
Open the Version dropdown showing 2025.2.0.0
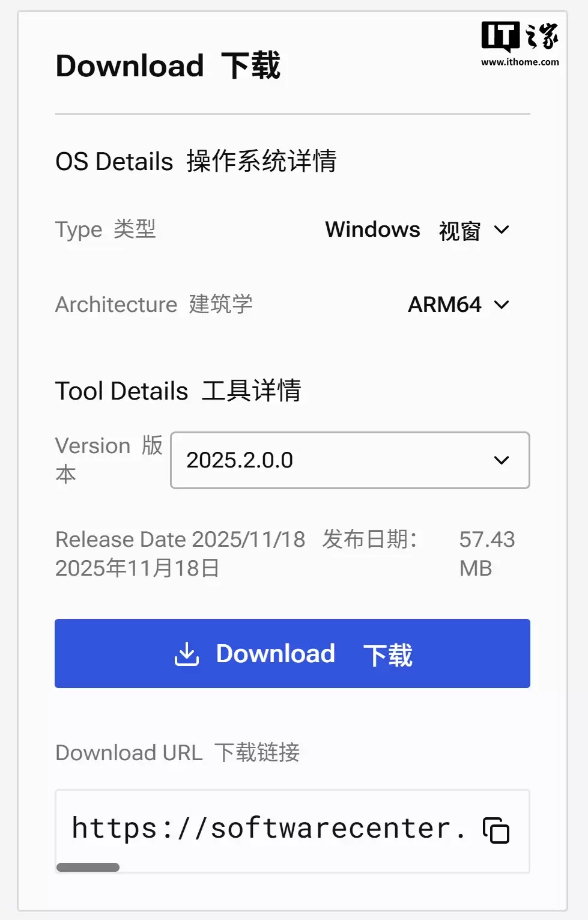tap(350, 461)
